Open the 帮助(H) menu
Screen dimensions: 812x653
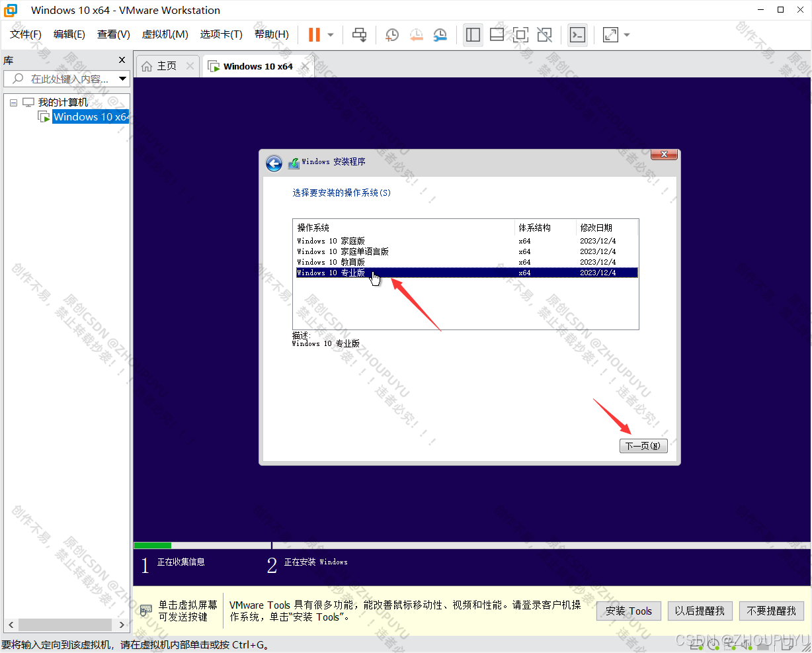pyautogui.click(x=272, y=34)
